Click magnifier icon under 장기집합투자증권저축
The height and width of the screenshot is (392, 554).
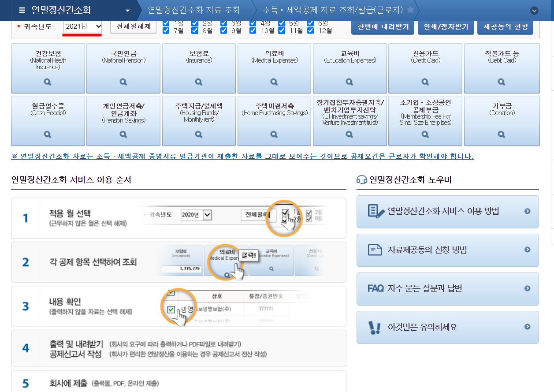point(350,134)
